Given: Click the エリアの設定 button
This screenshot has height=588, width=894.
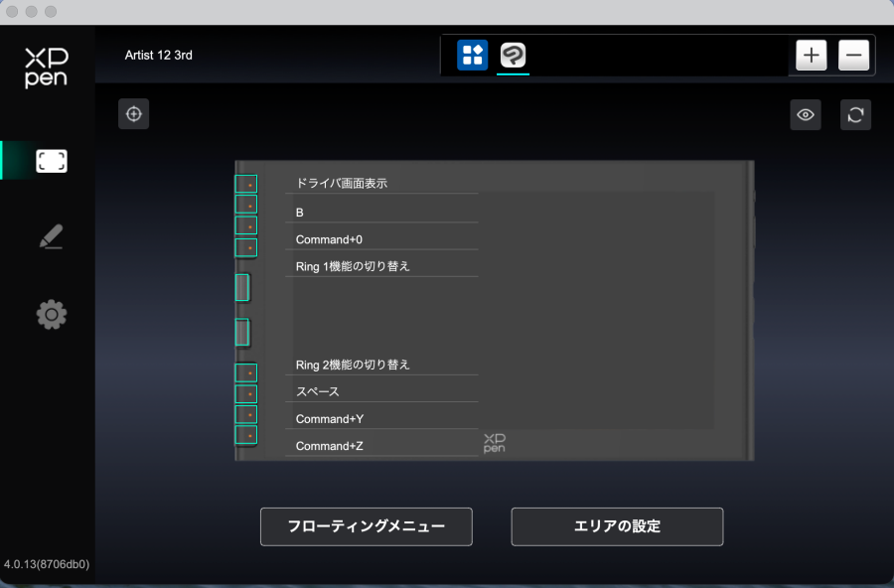Looking at the screenshot, I should [x=617, y=526].
